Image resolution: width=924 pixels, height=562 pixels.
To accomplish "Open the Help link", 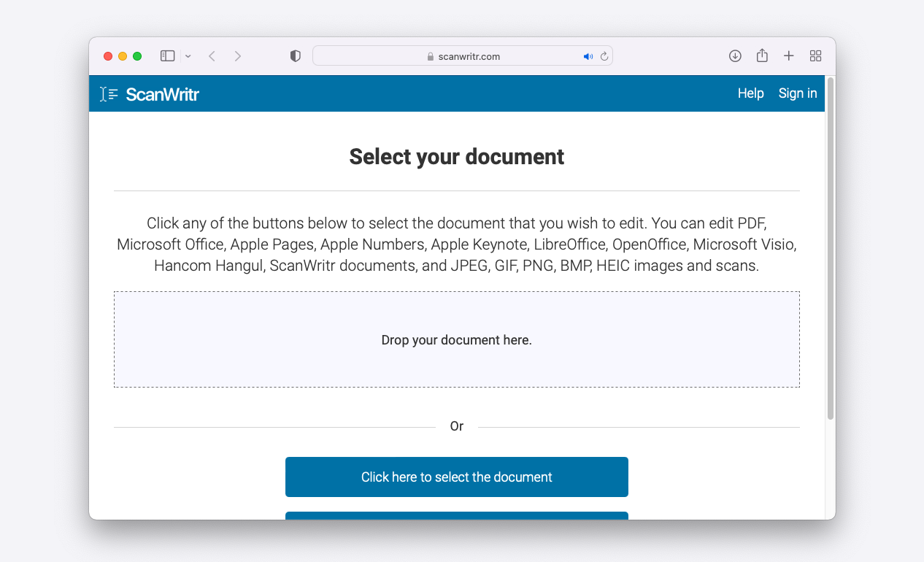I will coord(750,93).
